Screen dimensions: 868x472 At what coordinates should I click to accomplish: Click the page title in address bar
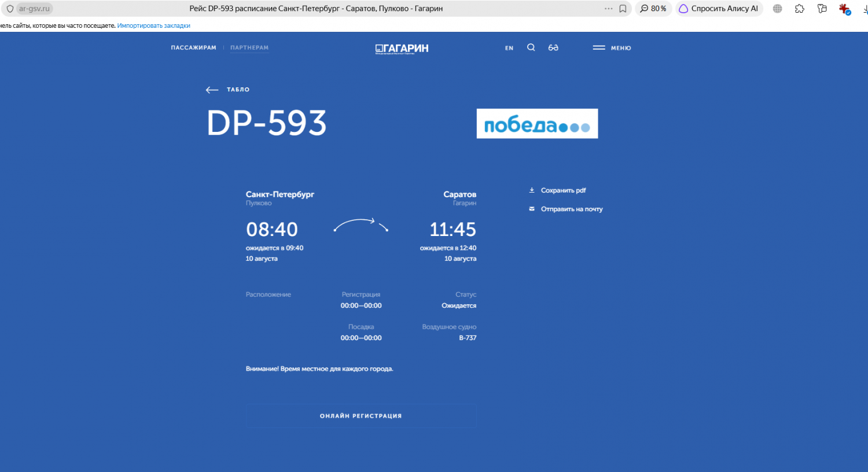tap(316, 9)
